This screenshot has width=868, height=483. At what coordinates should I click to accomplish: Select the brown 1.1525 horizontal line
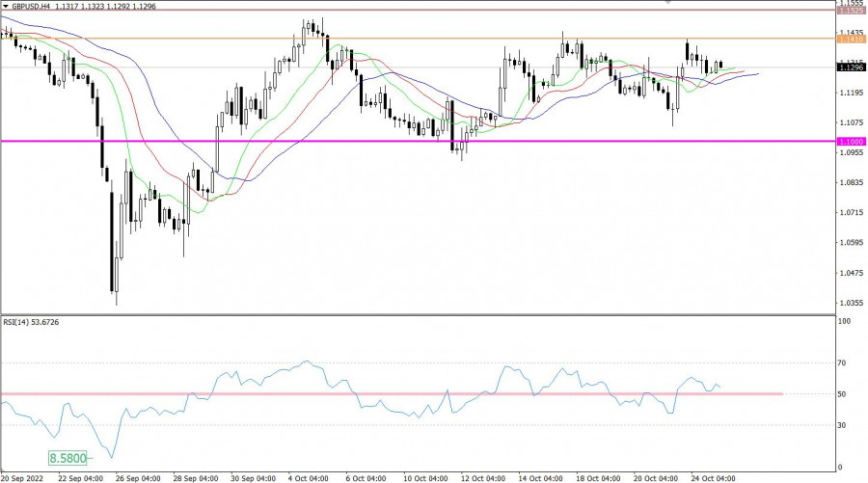pyautogui.click(x=386, y=10)
